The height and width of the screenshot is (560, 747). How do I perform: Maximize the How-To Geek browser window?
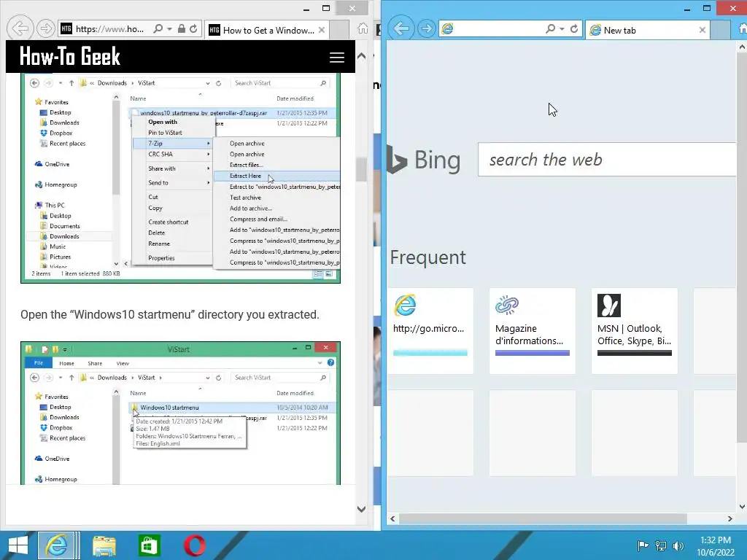[x=326, y=8]
